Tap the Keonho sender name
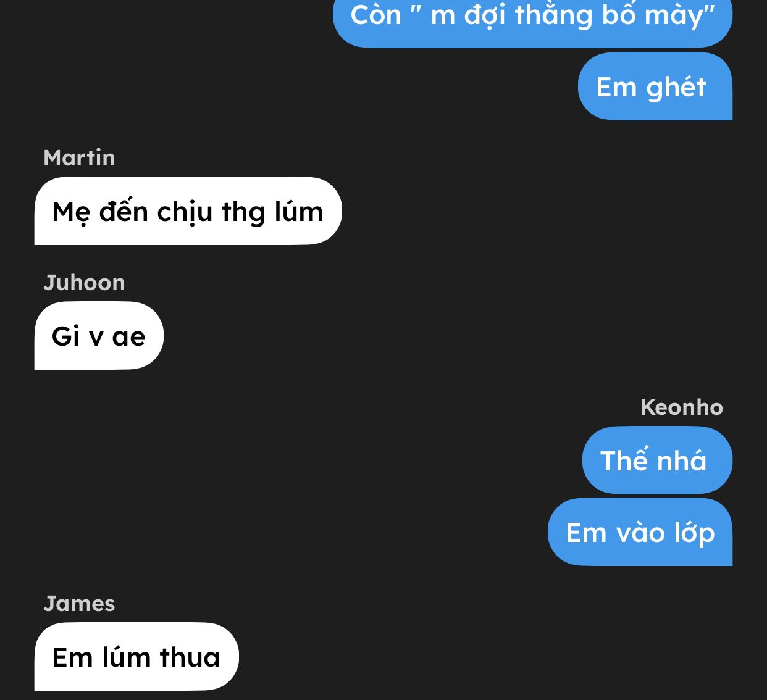 coord(682,407)
